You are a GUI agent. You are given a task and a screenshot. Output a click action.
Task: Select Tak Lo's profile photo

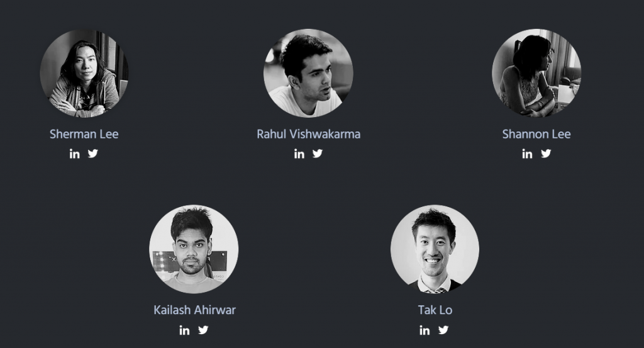[x=435, y=249]
